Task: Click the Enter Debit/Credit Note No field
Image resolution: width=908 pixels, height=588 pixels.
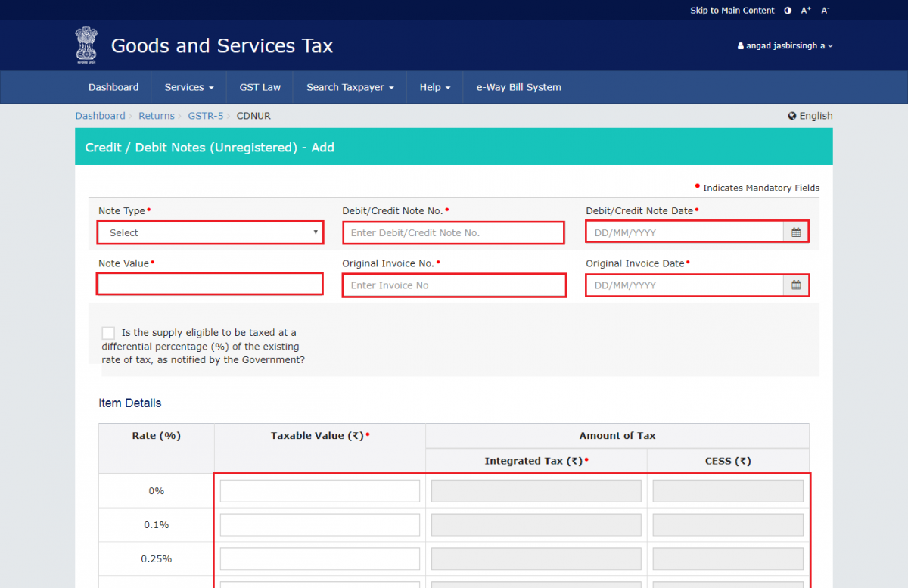Action: point(453,232)
